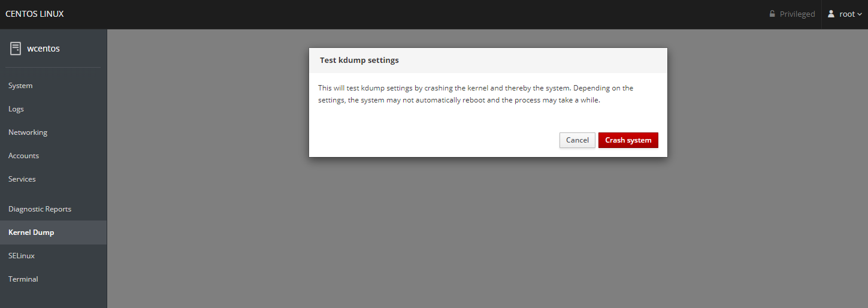This screenshot has width=868, height=308.
Task: Click the Crash system button
Action: [628, 140]
